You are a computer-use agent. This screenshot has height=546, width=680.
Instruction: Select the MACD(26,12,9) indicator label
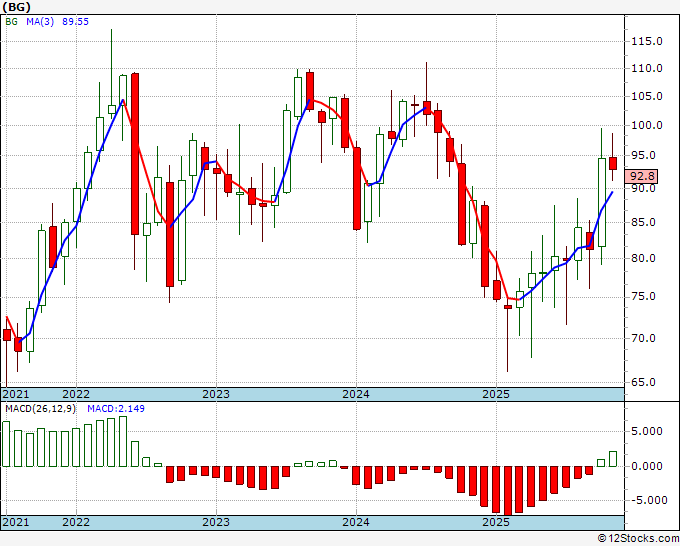[40, 409]
